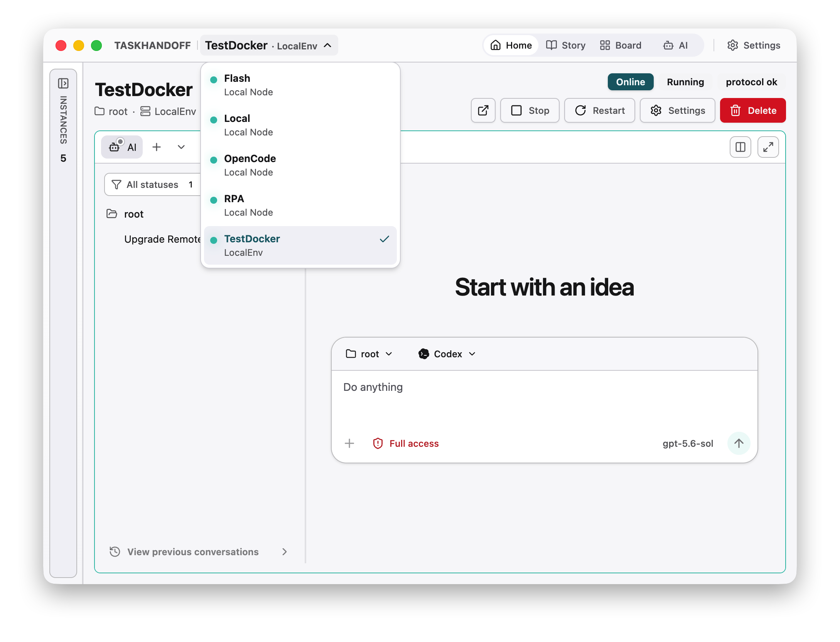The image size is (840, 642).
Task: Delete the TestDocker instance
Action: (753, 110)
